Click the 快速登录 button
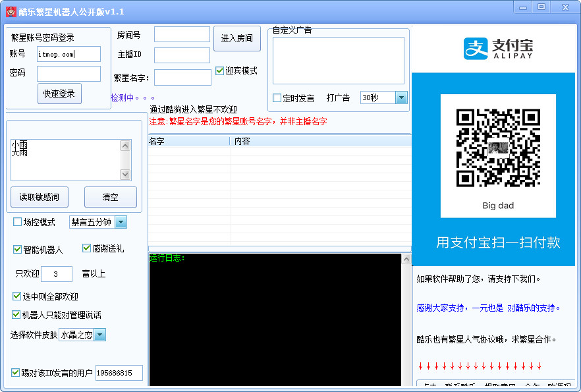The height and width of the screenshot is (392, 581). tap(59, 94)
